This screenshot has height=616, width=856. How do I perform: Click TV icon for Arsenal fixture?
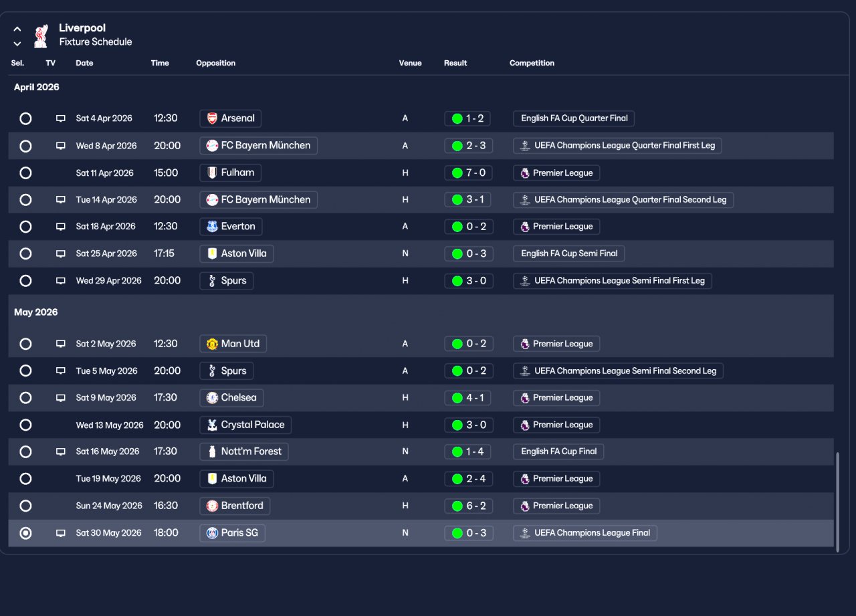click(x=61, y=118)
